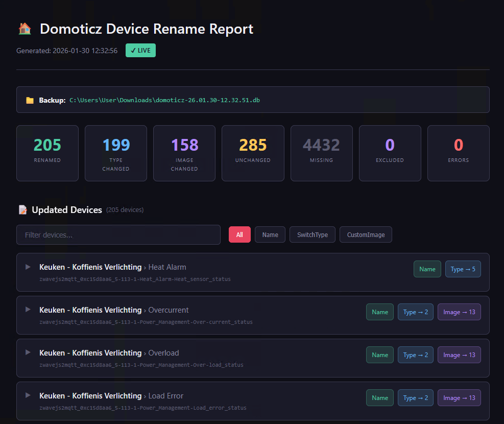Click Image → 13 badge on Load Error row

tap(459, 398)
